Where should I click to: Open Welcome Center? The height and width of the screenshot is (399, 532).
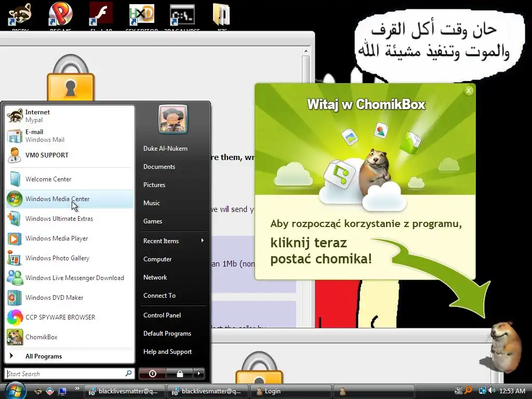[70, 179]
